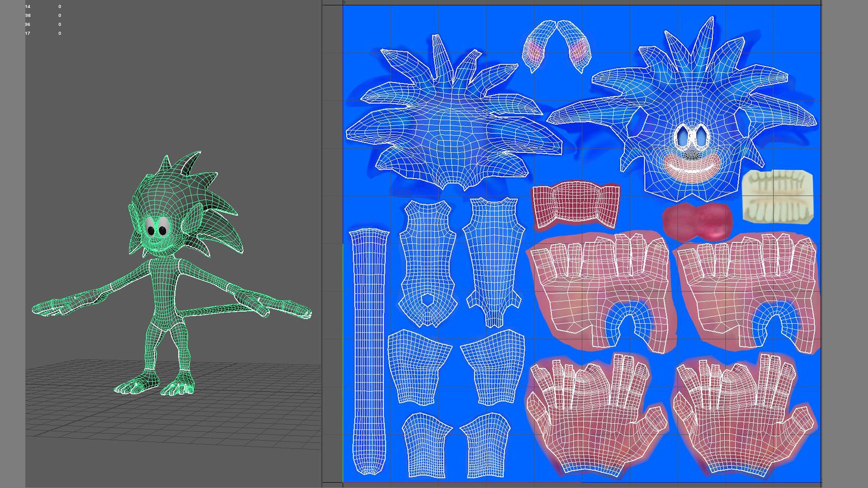Pick the left ear UV shell
868x488 pixels.
pos(539,46)
